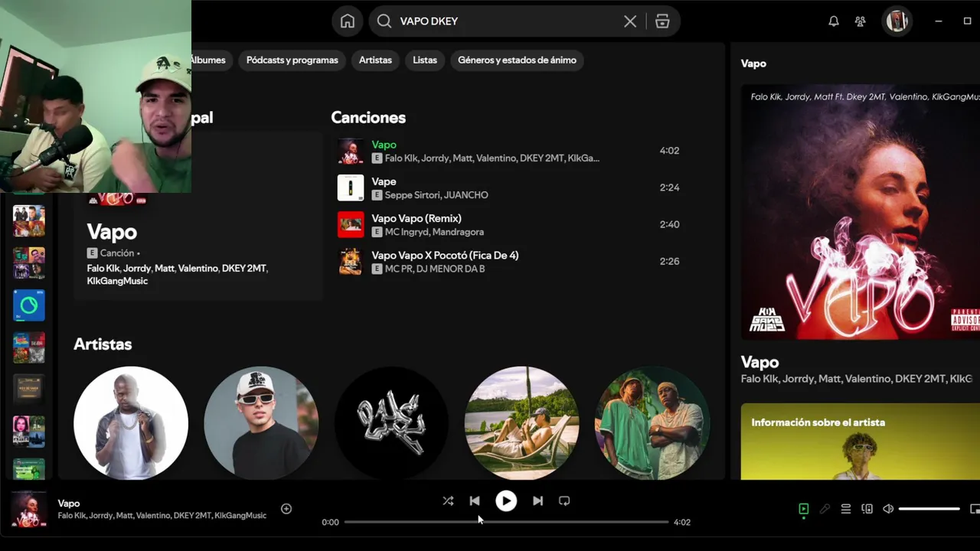Open the second four-tile sidebar playlist, directly above the blue circle
The width and height of the screenshot is (980, 551).
click(x=29, y=264)
